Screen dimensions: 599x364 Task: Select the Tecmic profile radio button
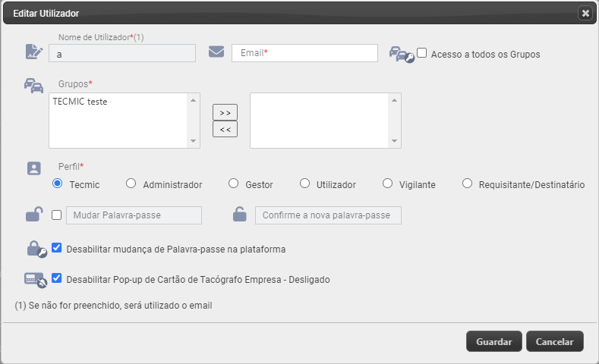[57, 184]
